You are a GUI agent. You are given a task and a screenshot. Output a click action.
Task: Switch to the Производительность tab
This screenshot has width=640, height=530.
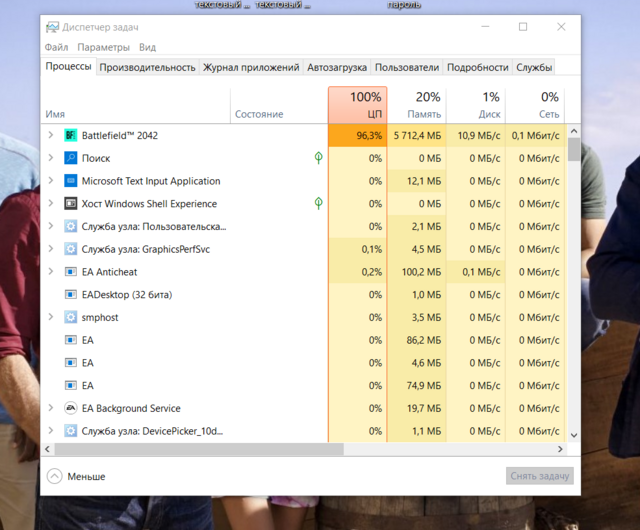pyautogui.click(x=147, y=67)
